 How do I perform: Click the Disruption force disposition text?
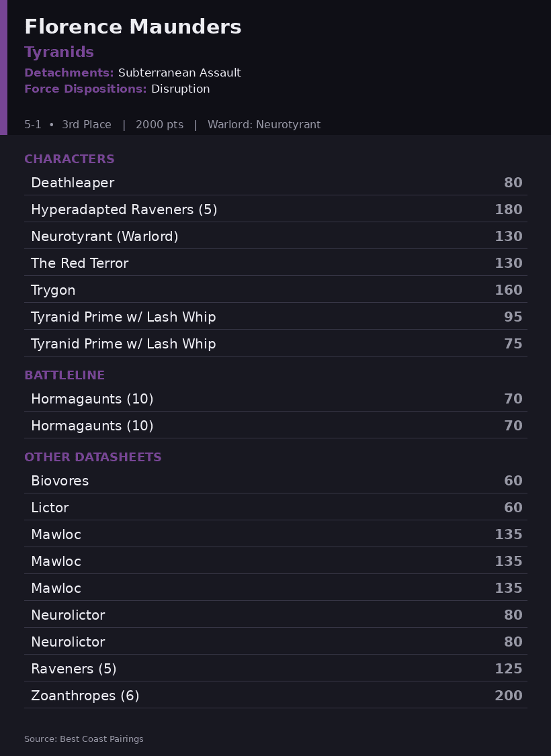tap(181, 89)
